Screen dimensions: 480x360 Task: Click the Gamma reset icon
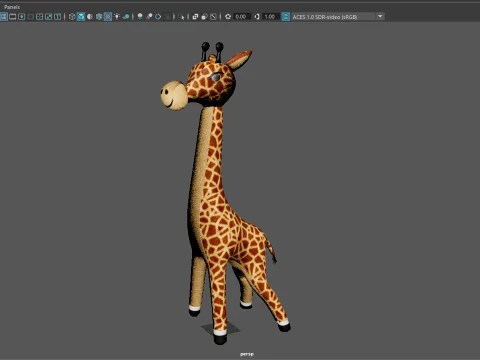257,16
